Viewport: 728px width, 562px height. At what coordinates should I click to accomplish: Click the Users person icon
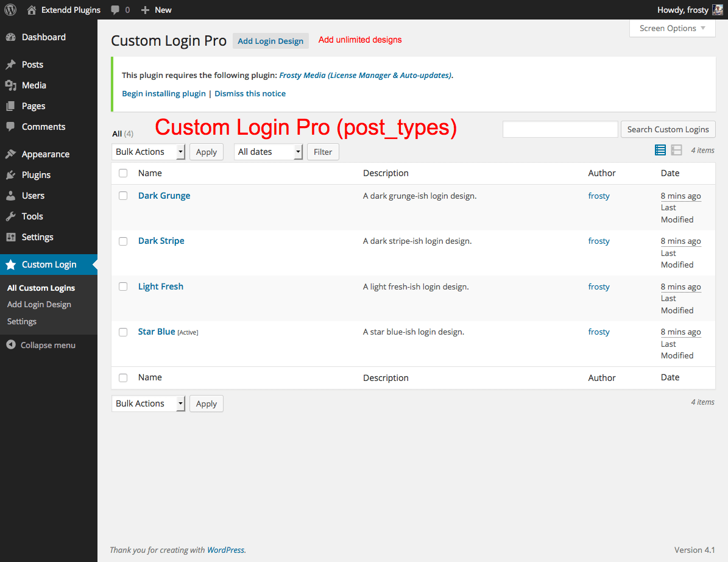tap(11, 196)
